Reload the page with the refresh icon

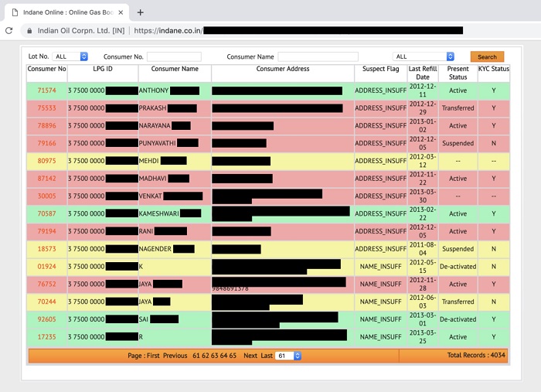(9, 31)
